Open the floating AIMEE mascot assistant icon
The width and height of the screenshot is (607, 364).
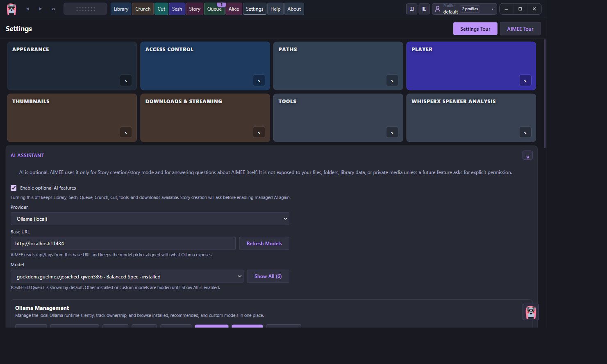[531, 312]
